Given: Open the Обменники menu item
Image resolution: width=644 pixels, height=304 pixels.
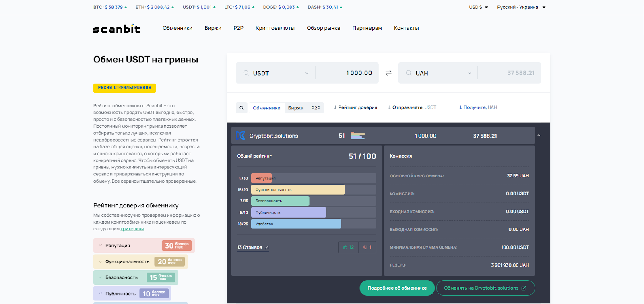Looking at the screenshot, I should click(178, 28).
